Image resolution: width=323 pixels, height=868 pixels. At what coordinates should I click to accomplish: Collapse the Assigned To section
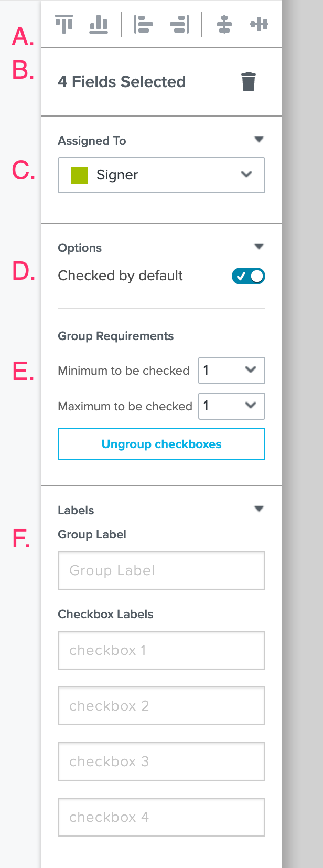click(259, 139)
